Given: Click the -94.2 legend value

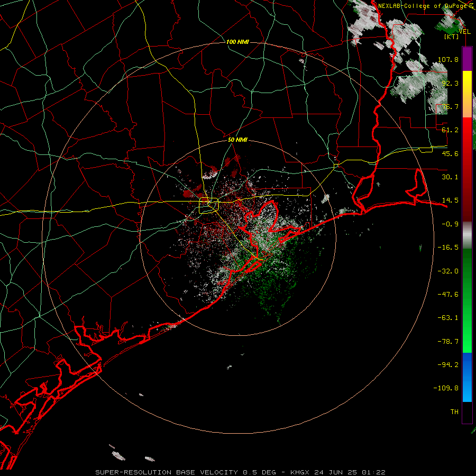Looking at the screenshot, I should [448, 364].
